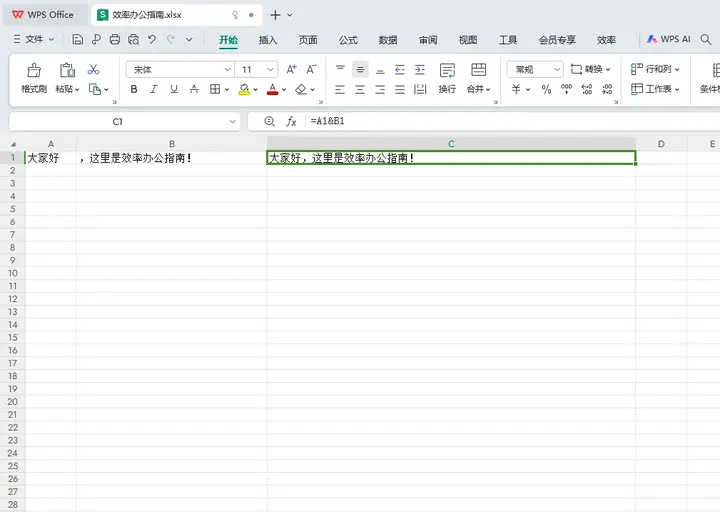Apply cell borders icon
Image resolution: width=720 pixels, height=512 pixels.
(215, 89)
